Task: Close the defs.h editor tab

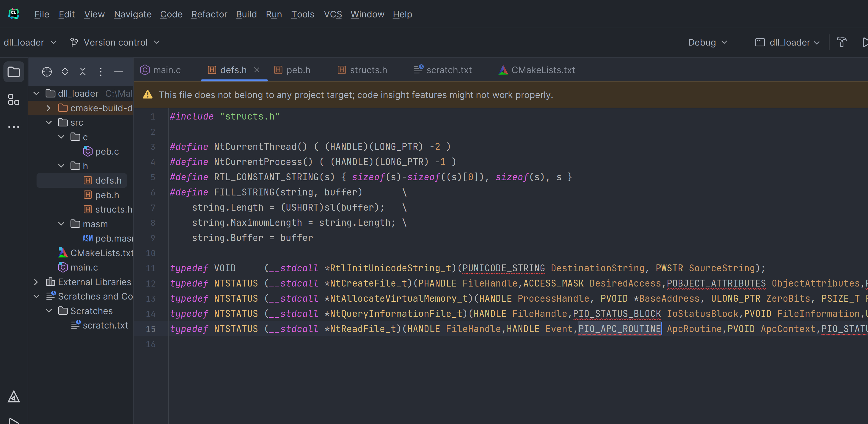Action: (x=257, y=70)
